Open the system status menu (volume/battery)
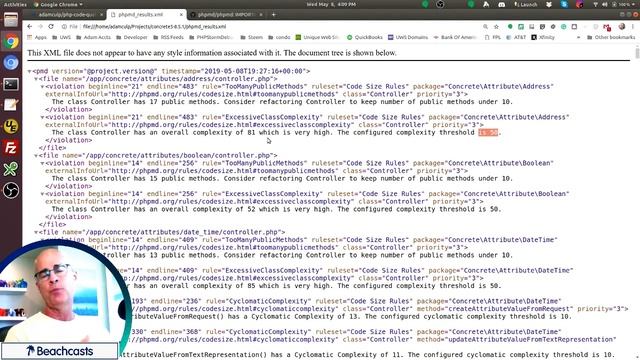Screen dimensions: 640x360 [614, 4]
